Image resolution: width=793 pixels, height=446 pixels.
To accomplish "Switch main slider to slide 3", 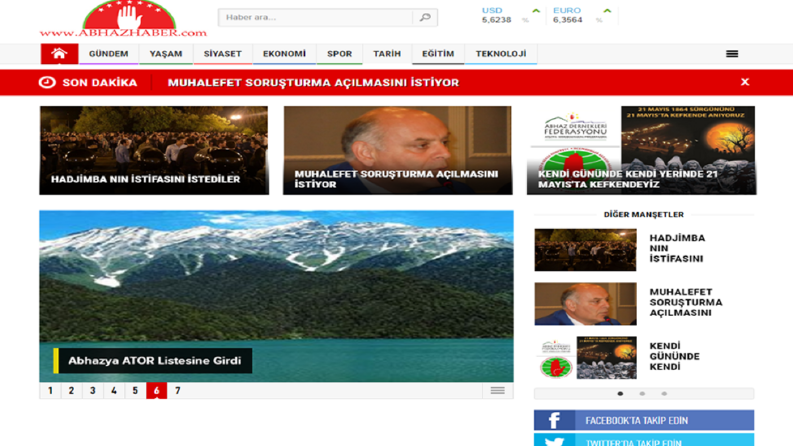I will pos(93,390).
